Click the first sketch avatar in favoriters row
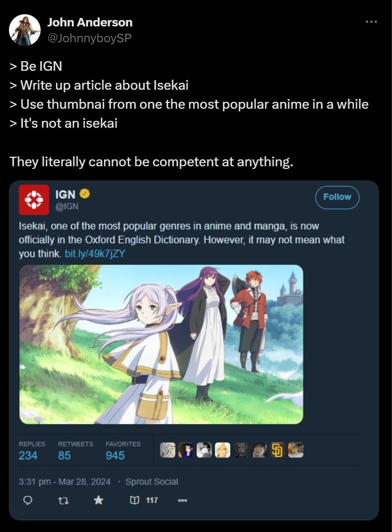Viewport: 392px width, 532px height. (168, 450)
